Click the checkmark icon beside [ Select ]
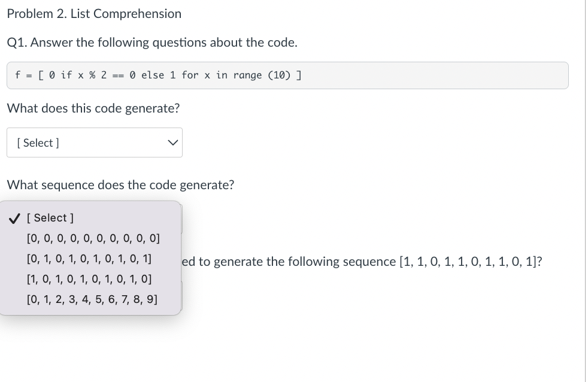The image size is (588, 382). pos(14,218)
